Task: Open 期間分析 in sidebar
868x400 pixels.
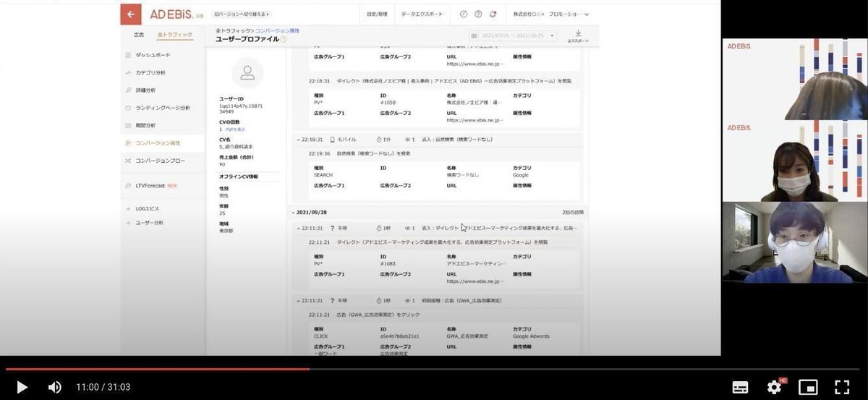Action: pyautogui.click(x=145, y=125)
